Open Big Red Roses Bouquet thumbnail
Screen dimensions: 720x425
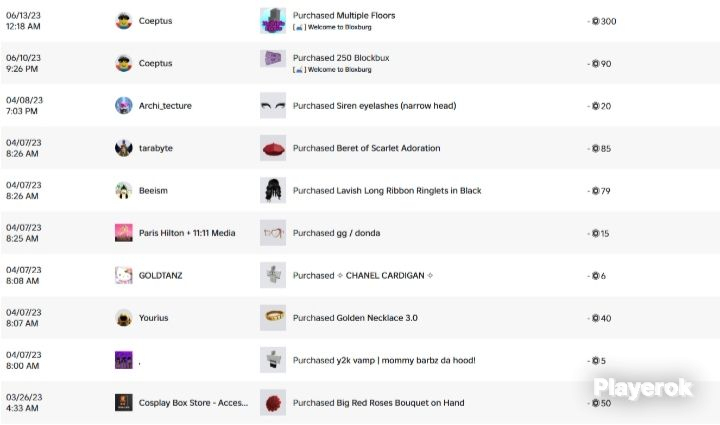click(273, 403)
